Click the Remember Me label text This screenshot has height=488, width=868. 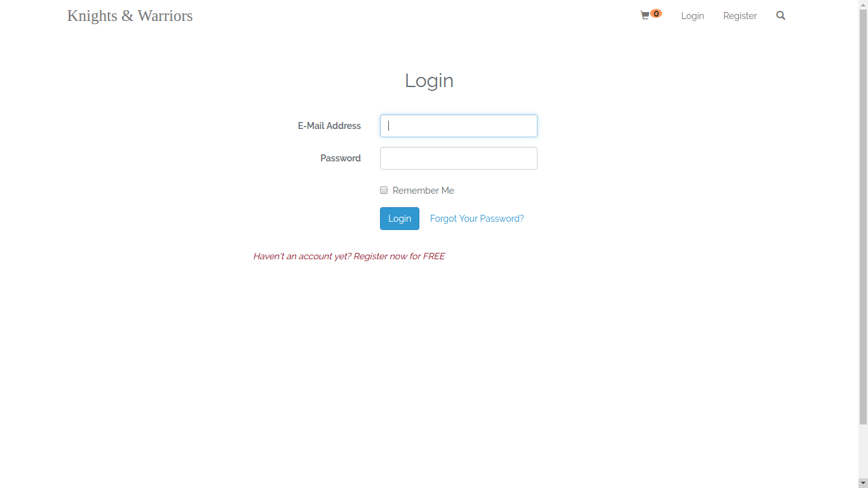coord(423,191)
